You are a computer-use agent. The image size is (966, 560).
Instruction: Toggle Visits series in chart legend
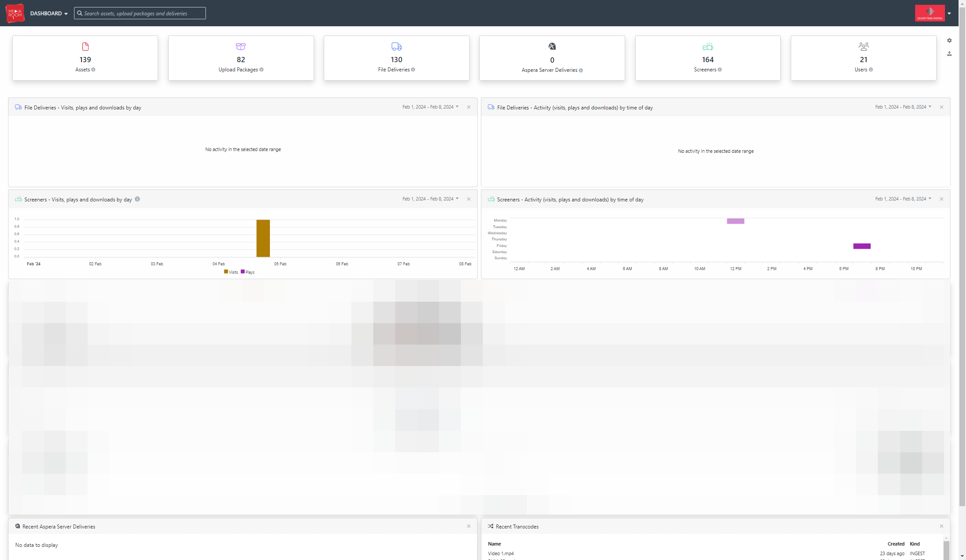click(231, 272)
